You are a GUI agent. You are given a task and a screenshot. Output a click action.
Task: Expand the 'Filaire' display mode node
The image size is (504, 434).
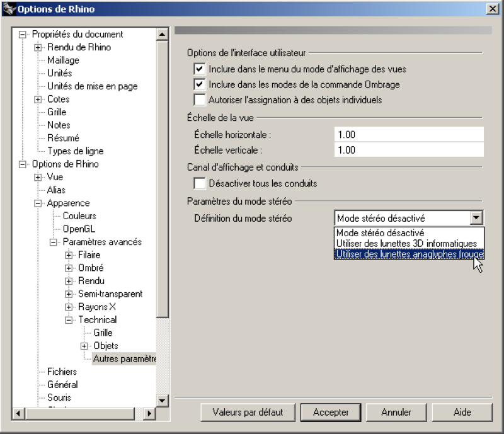click(69, 255)
